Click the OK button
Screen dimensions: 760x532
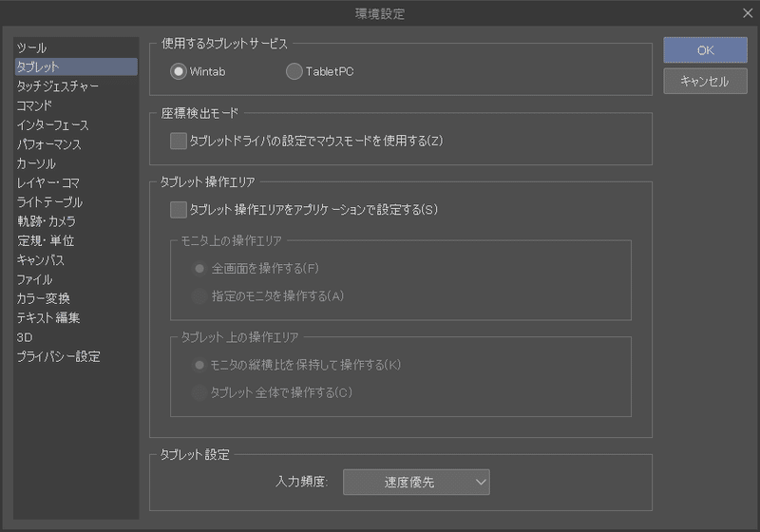point(705,50)
